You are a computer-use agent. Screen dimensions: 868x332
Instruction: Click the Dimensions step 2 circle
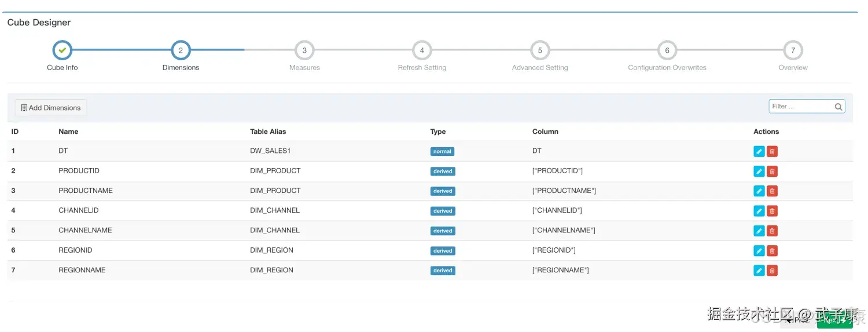point(181,50)
